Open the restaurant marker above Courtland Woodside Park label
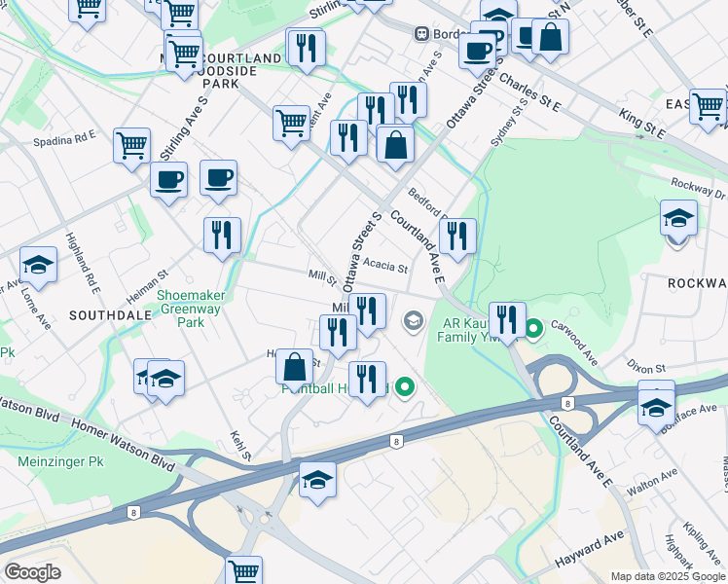 307,49
